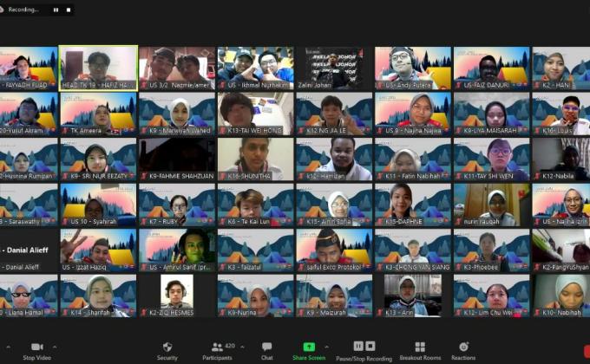590x364 pixels.
Task: Pause recording from the bottom toolbar
Action: tap(358, 346)
